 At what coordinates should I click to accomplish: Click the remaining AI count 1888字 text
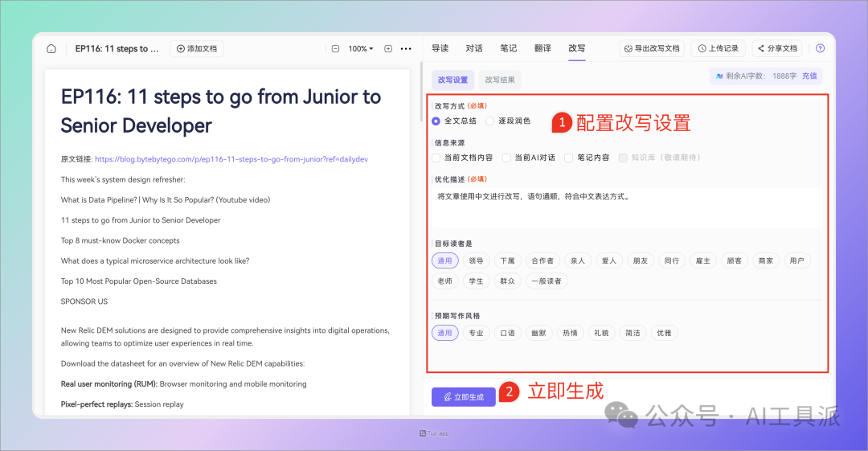[784, 76]
